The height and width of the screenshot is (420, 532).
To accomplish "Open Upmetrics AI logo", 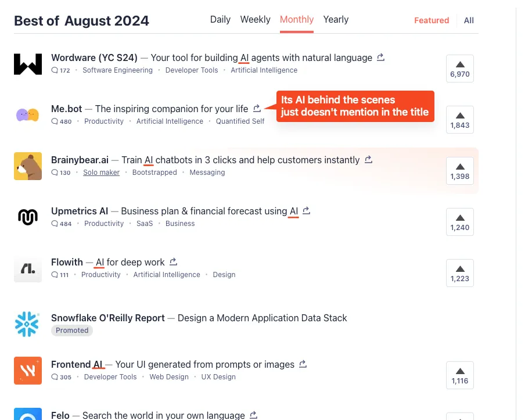I will click(x=28, y=217).
